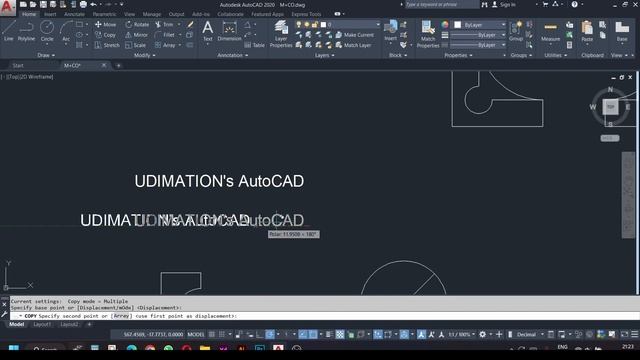The image size is (640, 360).
Task: Choose the Array tool
Action: [165, 45]
